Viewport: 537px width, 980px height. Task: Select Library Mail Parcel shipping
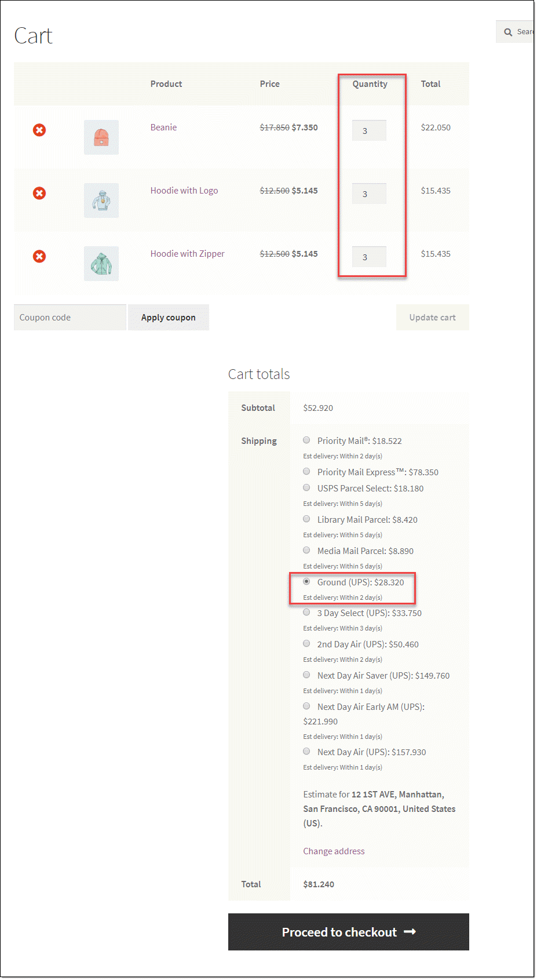coord(306,519)
